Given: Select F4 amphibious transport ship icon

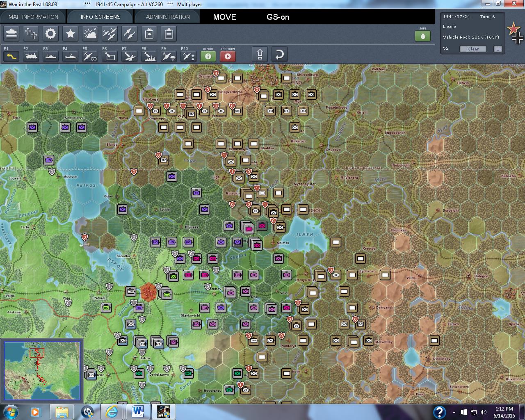Looking at the screenshot, I should click(x=70, y=56).
